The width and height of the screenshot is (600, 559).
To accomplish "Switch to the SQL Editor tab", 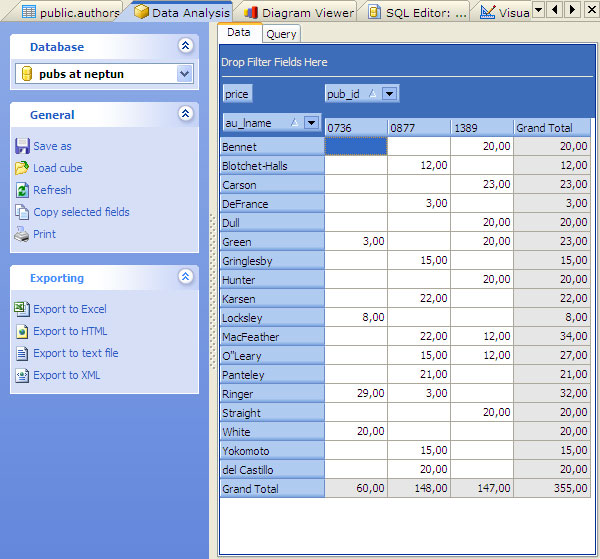I will point(417,13).
